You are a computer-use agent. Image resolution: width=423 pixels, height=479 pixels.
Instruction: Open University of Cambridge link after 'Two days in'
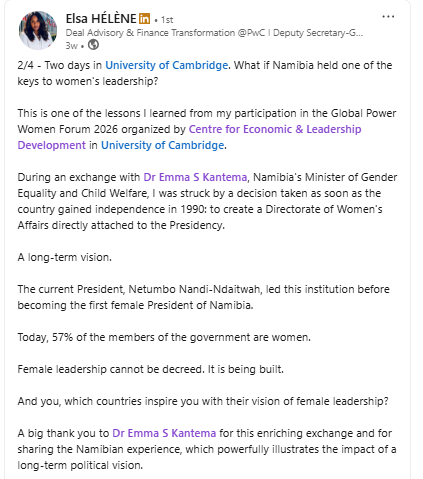166,65
